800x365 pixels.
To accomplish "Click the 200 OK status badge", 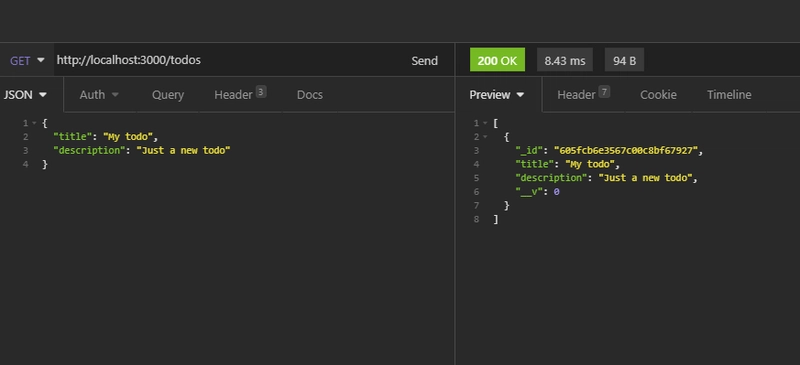I will point(497,60).
